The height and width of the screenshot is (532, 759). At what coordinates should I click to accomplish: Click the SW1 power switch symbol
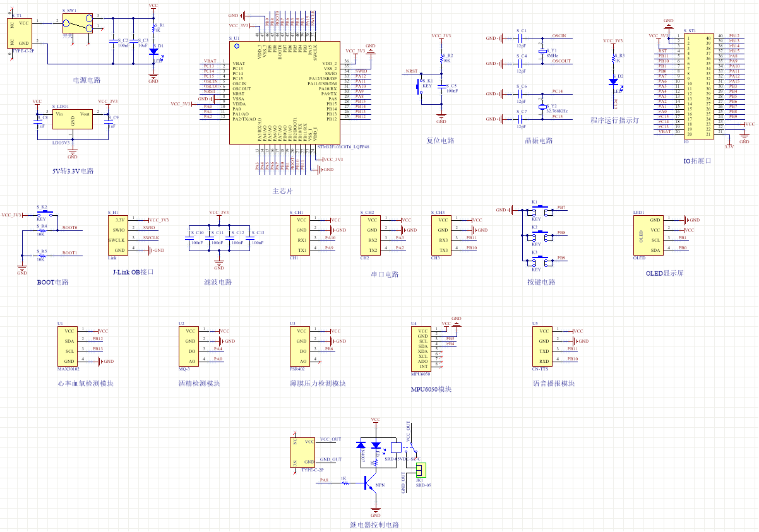pyautogui.click(x=78, y=23)
